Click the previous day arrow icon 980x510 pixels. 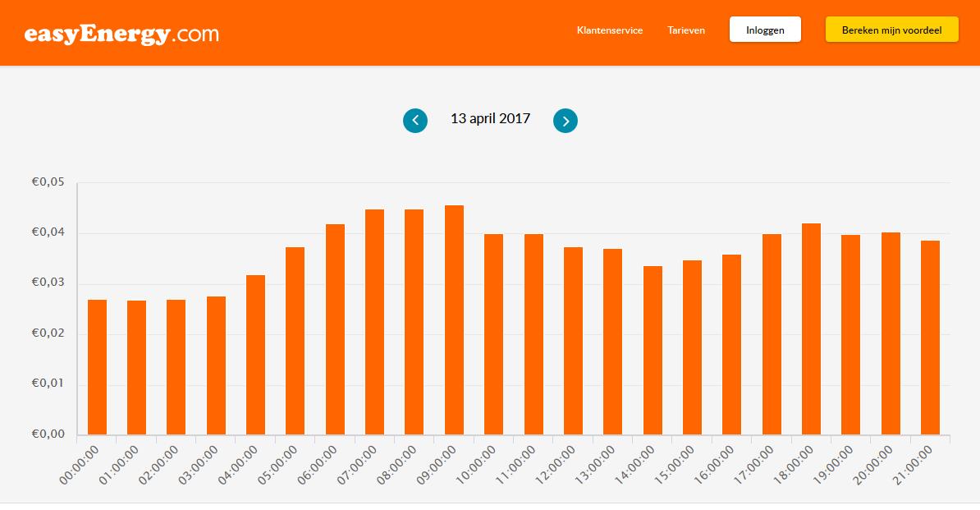point(415,121)
